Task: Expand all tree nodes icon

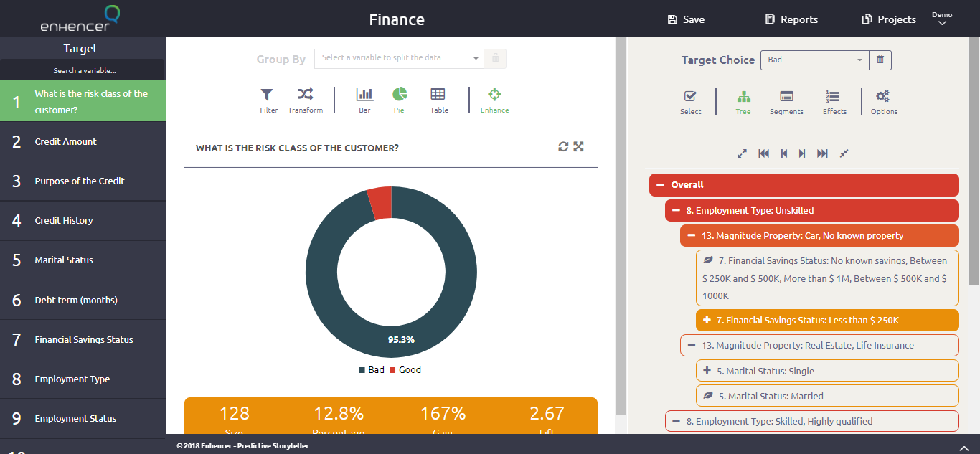Action: pyautogui.click(x=743, y=153)
